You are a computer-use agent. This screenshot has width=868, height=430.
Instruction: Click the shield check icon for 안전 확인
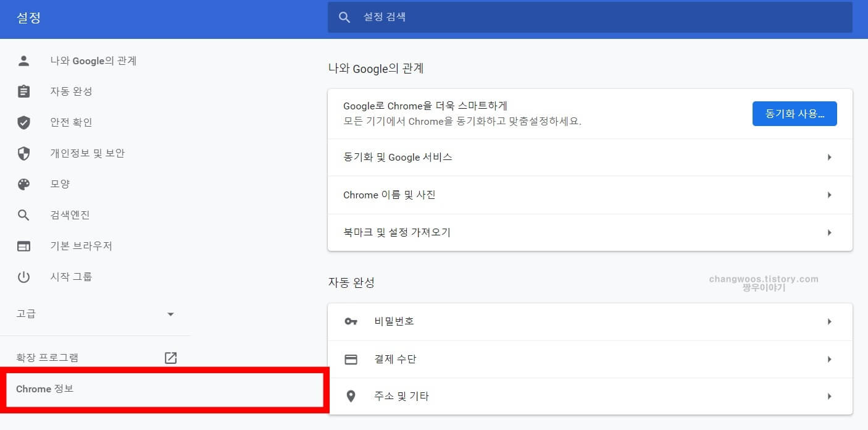point(23,122)
